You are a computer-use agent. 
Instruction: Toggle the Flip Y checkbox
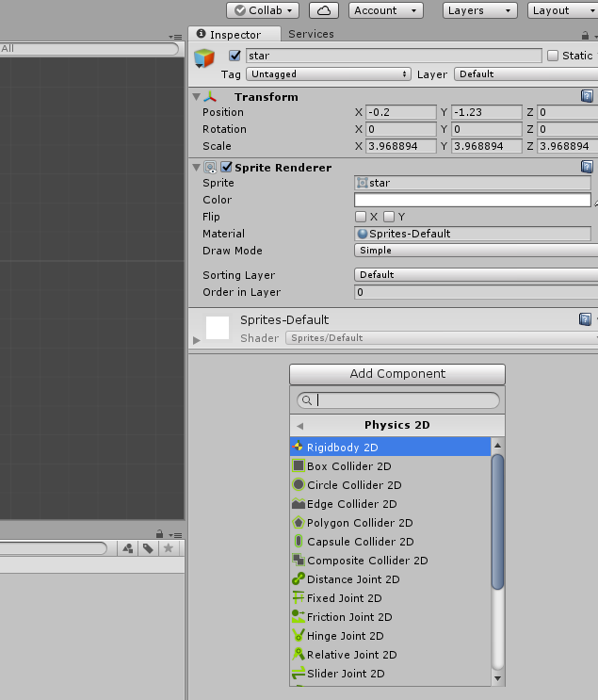(389, 217)
